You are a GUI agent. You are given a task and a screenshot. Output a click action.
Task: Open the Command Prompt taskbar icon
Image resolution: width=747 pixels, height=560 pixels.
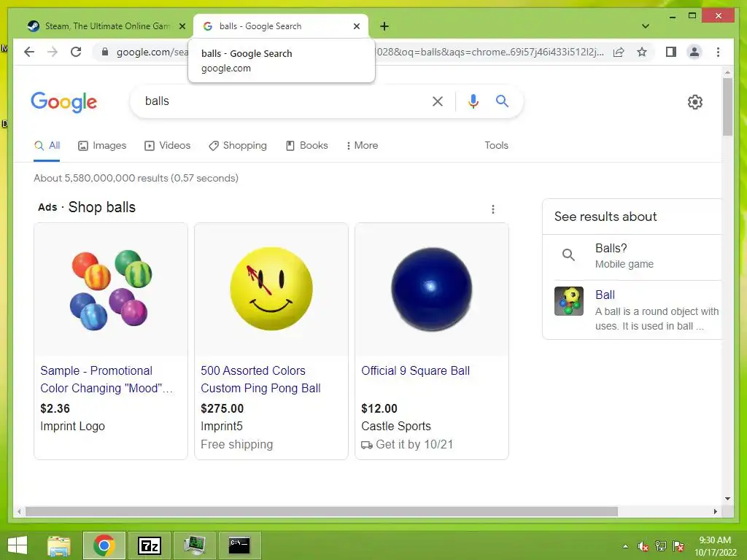click(x=239, y=545)
